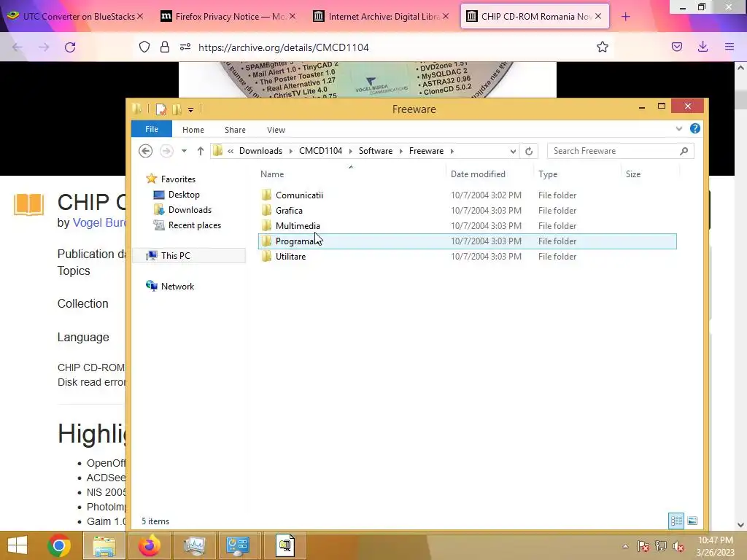Refresh the Freeware folder view
This screenshot has width=747, height=560.
click(529, 151)
